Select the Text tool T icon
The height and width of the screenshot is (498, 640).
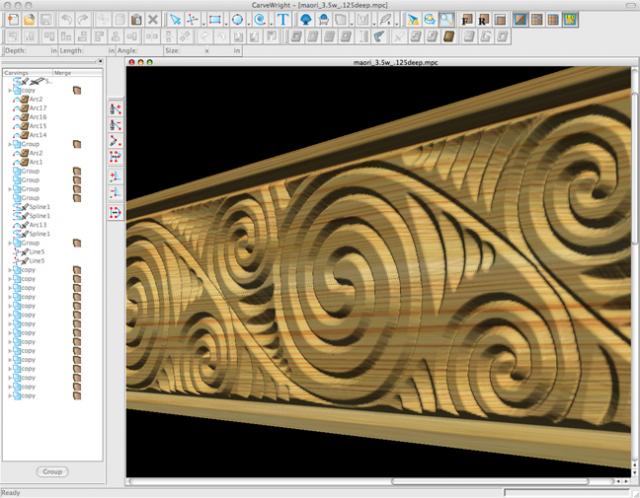(283, 19)
